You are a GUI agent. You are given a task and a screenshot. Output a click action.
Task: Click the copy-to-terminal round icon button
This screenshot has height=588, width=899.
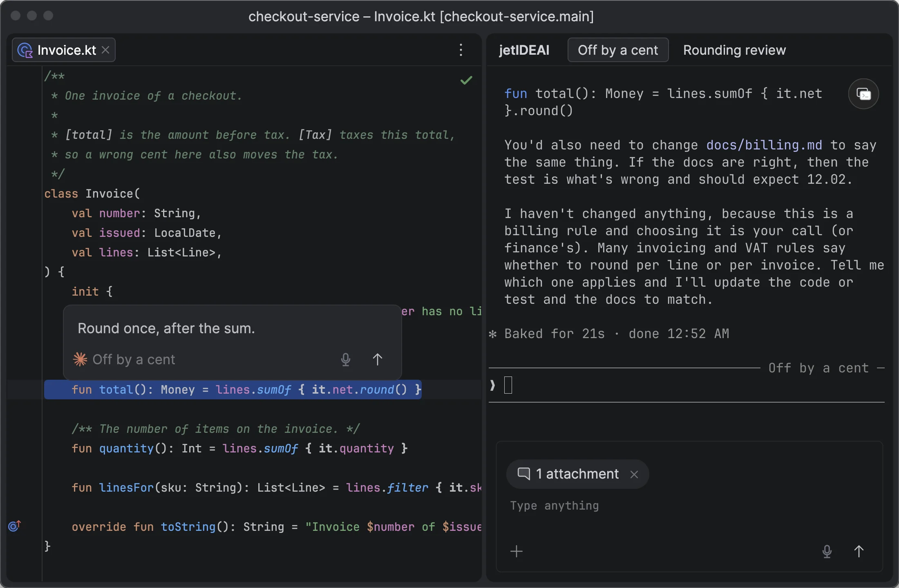pos(863,94)
